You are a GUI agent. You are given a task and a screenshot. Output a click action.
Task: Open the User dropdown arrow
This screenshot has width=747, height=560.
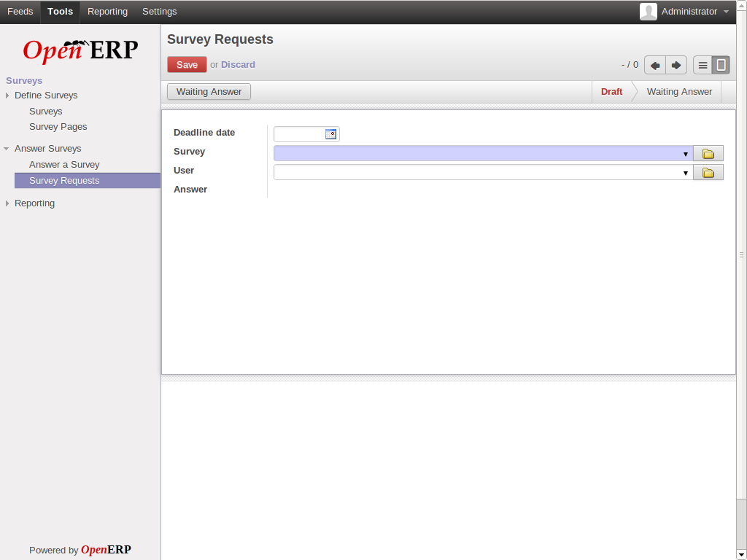pos(686,173)
